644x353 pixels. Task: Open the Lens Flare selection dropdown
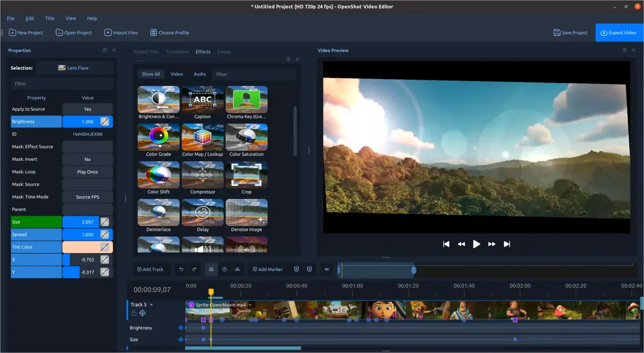pyautogui.click(x=74, y=68)
